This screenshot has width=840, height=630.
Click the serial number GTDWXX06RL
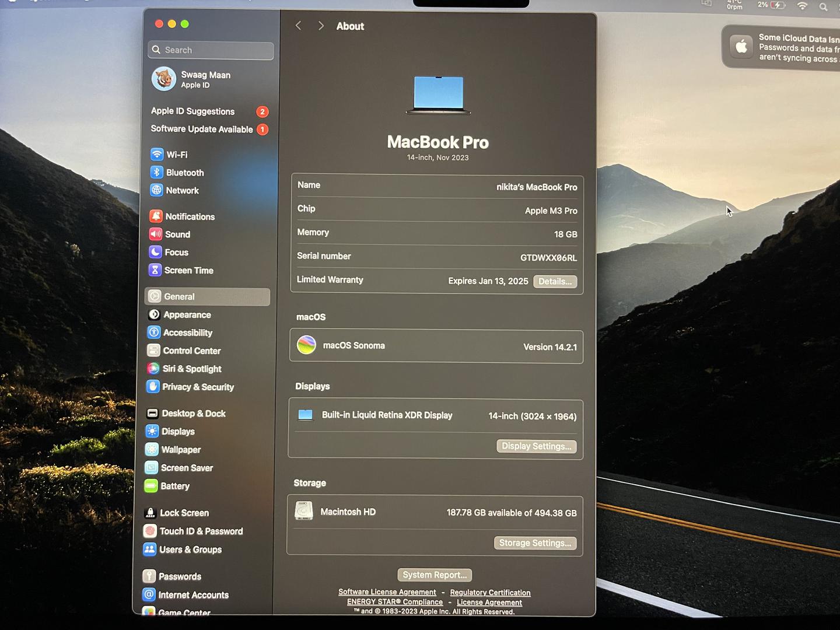coord(548,258)
